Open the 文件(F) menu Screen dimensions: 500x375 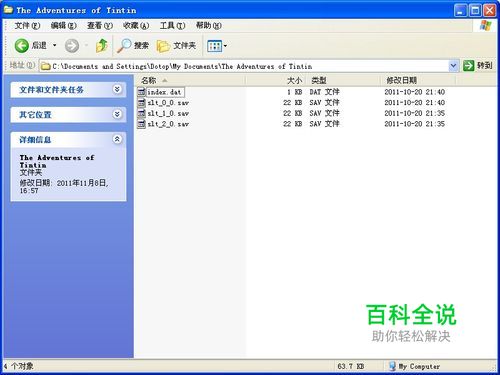[x=27, y=26]
